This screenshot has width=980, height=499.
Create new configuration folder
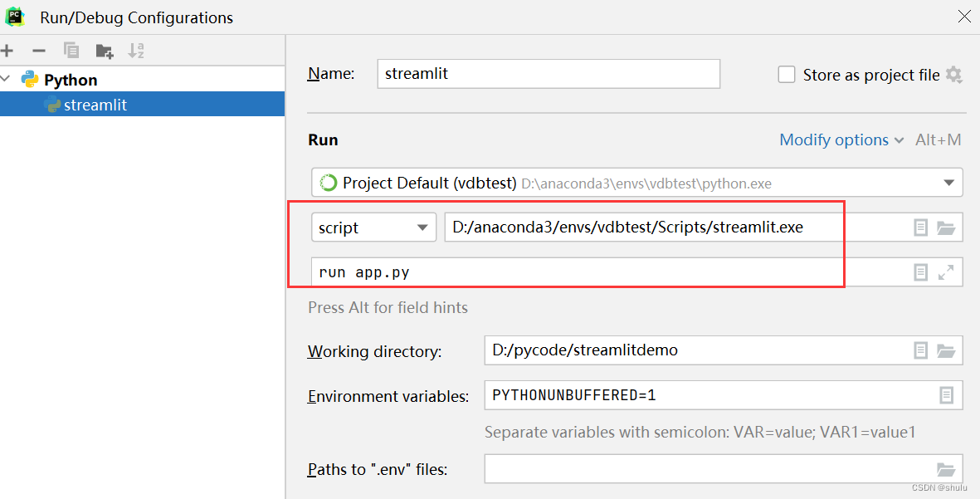pos(105,51)
